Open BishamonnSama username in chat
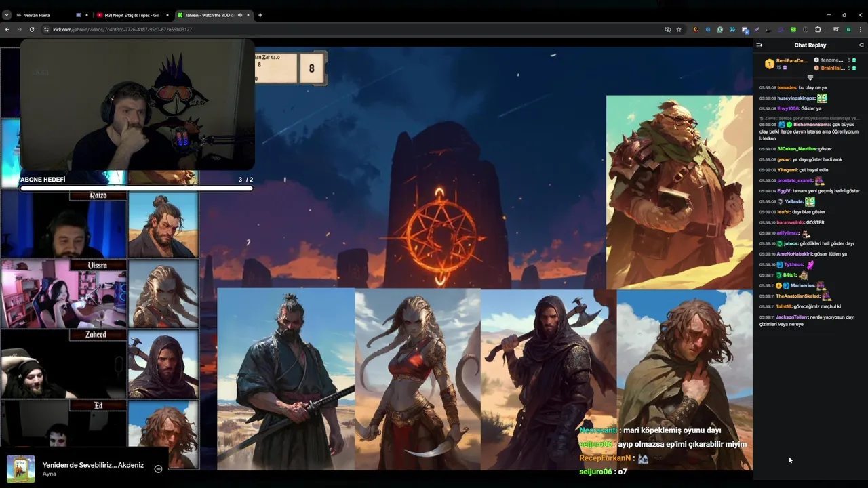Image resolution: width=868 pixels, height=488 pixels. pos(812,125)
